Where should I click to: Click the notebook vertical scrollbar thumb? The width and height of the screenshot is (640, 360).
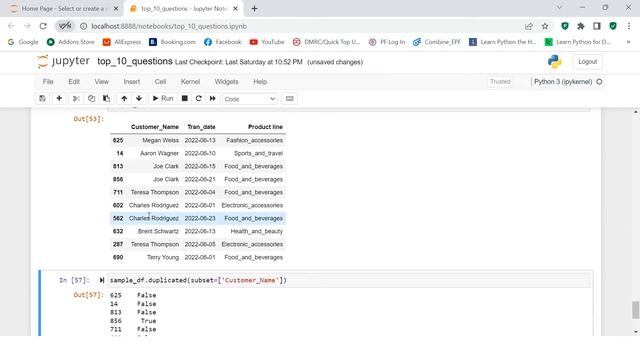pos(636,310)
